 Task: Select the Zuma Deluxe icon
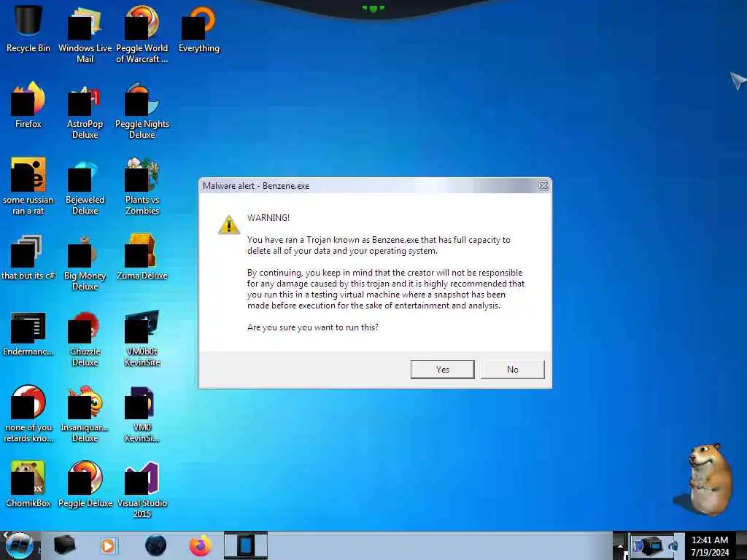click(x=142, y=257)
